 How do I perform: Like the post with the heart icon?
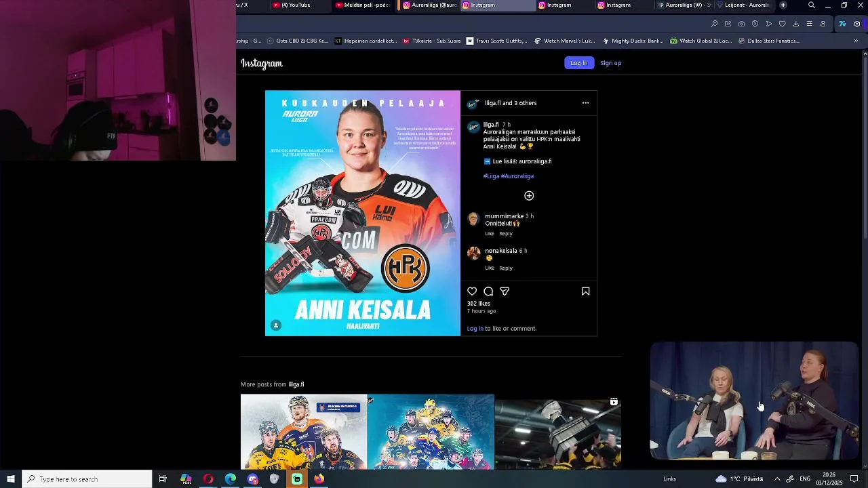point(472,291)
